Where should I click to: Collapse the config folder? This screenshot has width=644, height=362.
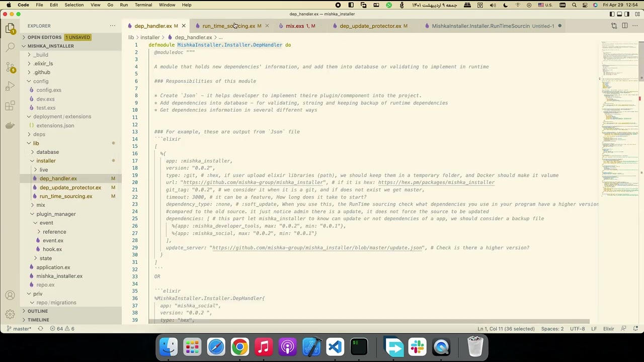71,81
